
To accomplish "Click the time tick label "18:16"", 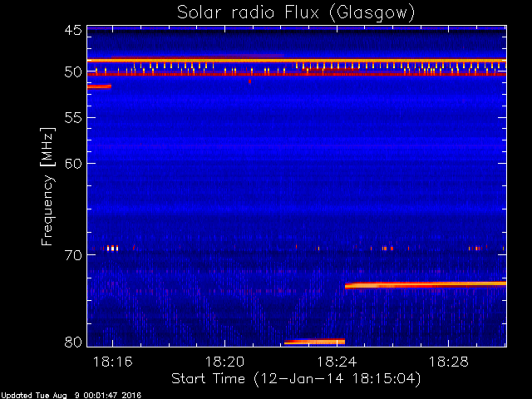I will tap(112, 362).
